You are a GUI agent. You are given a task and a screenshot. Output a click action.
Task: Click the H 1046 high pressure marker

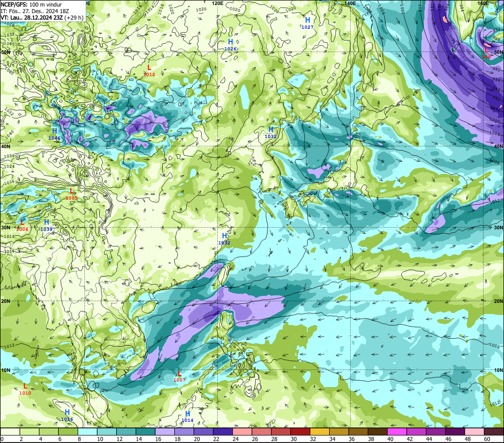54,134
